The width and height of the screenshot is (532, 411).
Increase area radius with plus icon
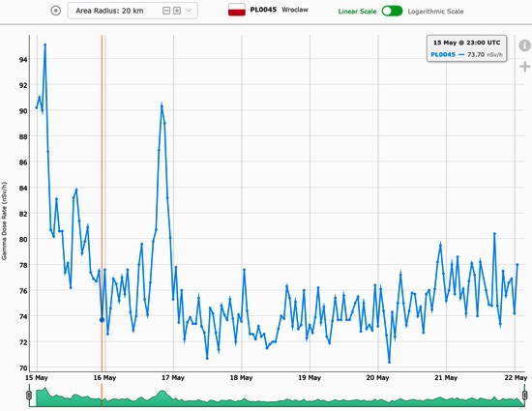177,11
